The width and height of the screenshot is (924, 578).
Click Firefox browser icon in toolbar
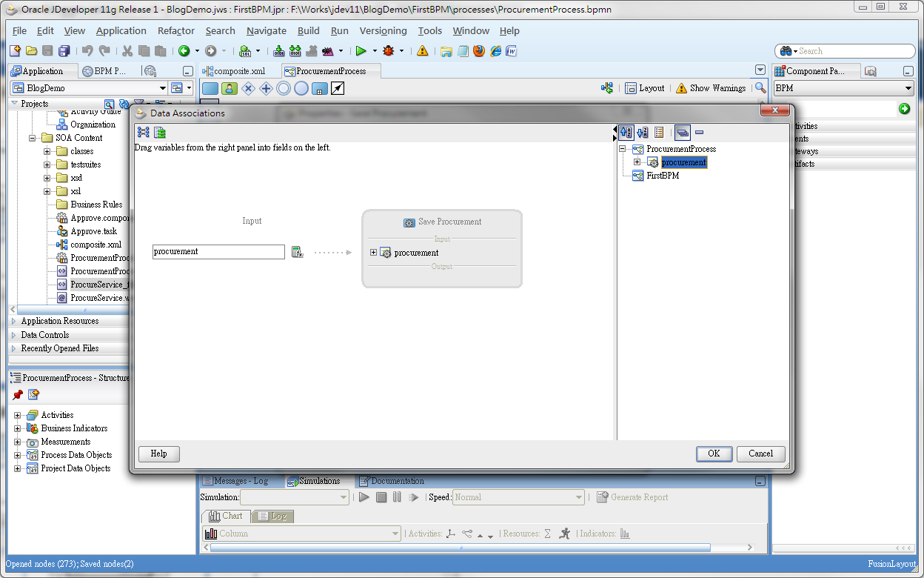point(479,51)
